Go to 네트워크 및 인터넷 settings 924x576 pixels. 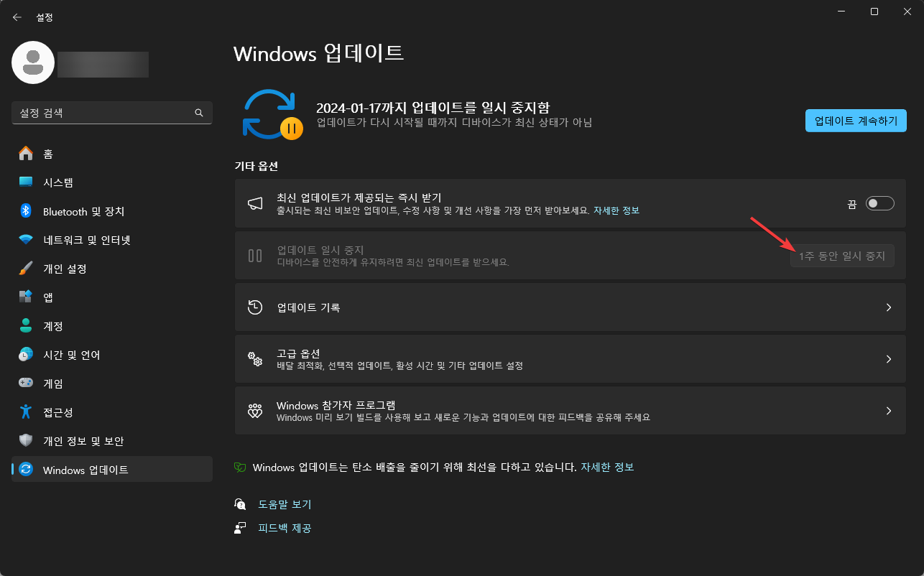pos(112,240)
